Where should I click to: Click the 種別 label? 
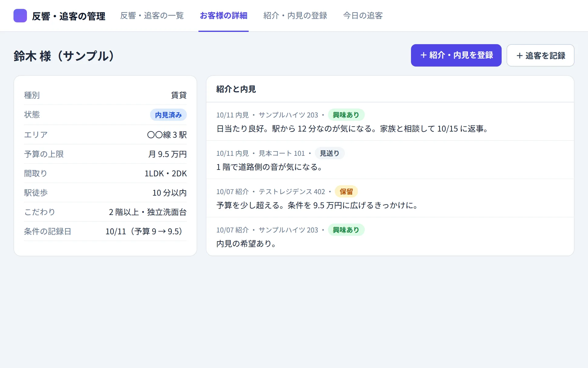tap(32, 95)
